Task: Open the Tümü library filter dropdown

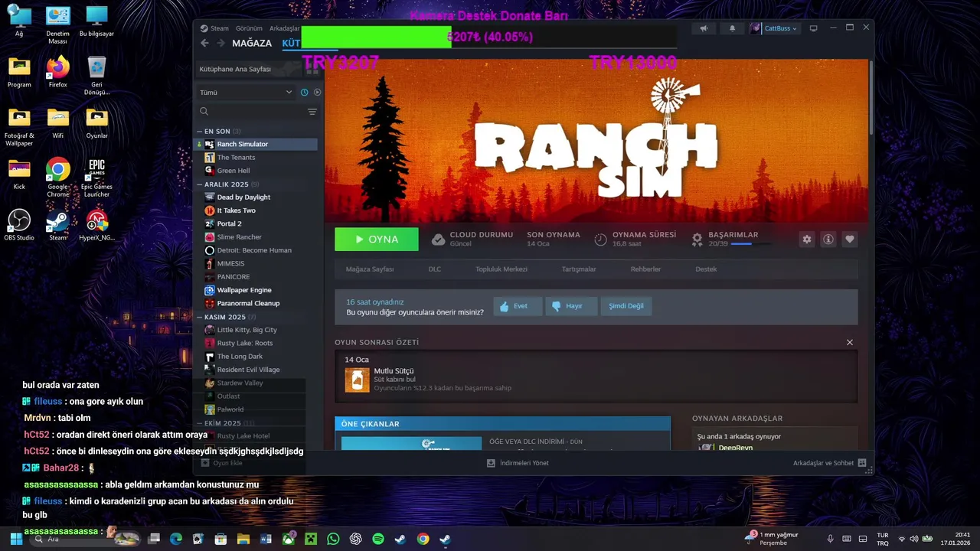Action: click(x=246, y=93)
